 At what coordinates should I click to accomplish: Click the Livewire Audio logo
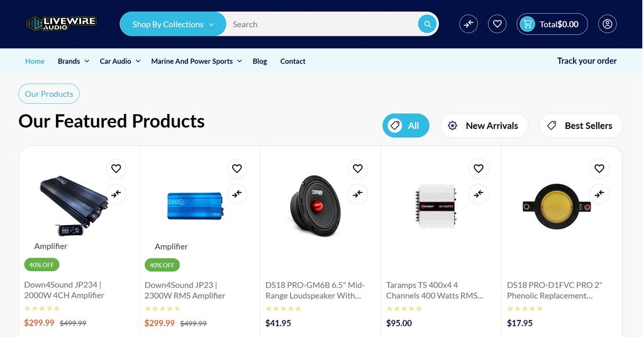pyautogui.click(x=61, y=24)
